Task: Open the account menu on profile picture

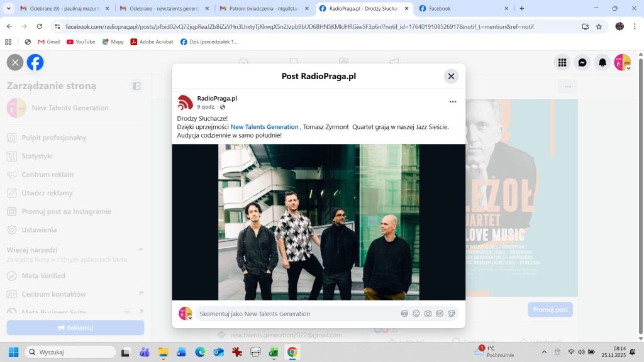Action: (x=623, y=62)
